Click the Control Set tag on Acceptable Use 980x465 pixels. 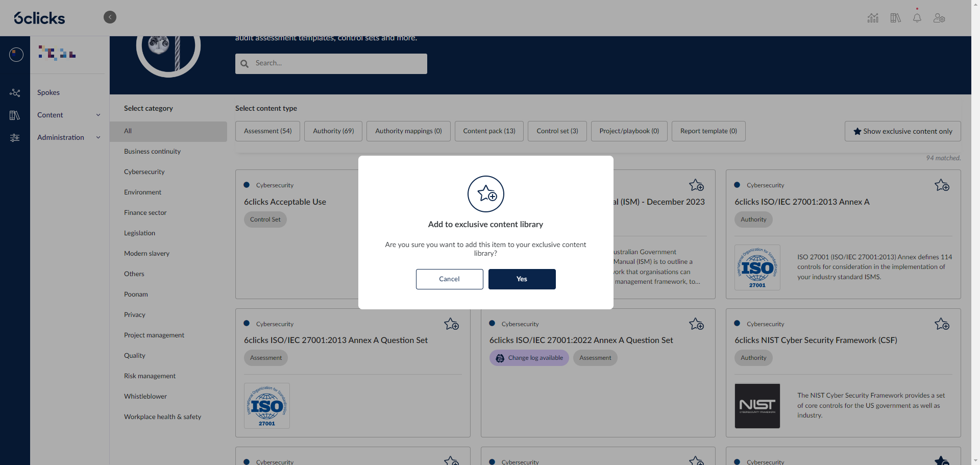tap(265, 219)
